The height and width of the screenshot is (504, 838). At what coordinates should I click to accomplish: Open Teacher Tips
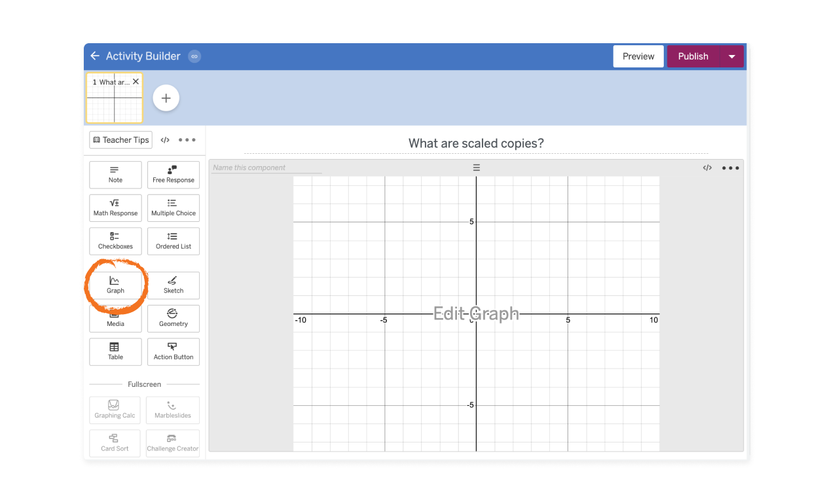click(121, 139)
